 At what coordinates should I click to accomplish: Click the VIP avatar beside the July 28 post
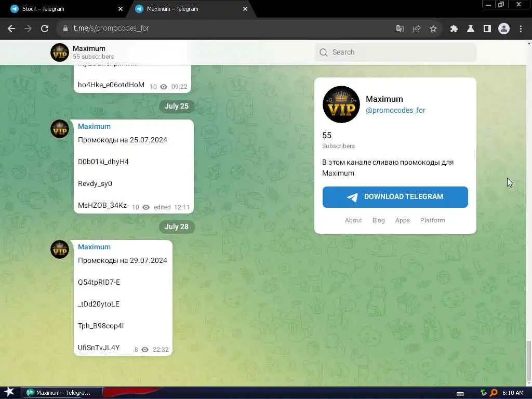pyautogui.click(x=60, y=250)
